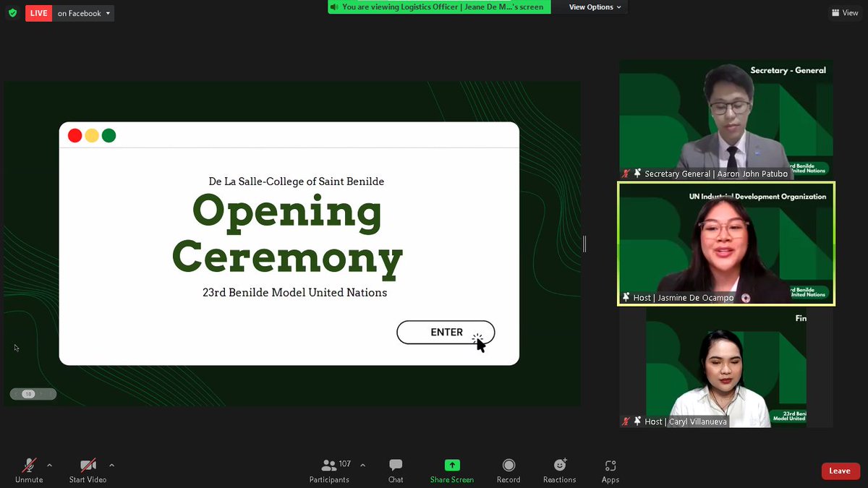Click the red LIVE indicator badge

point(38,13)
